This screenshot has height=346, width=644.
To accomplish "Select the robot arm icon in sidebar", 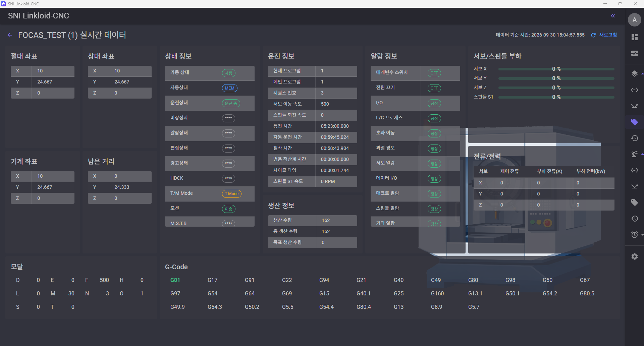I will [x=634, y=154].
